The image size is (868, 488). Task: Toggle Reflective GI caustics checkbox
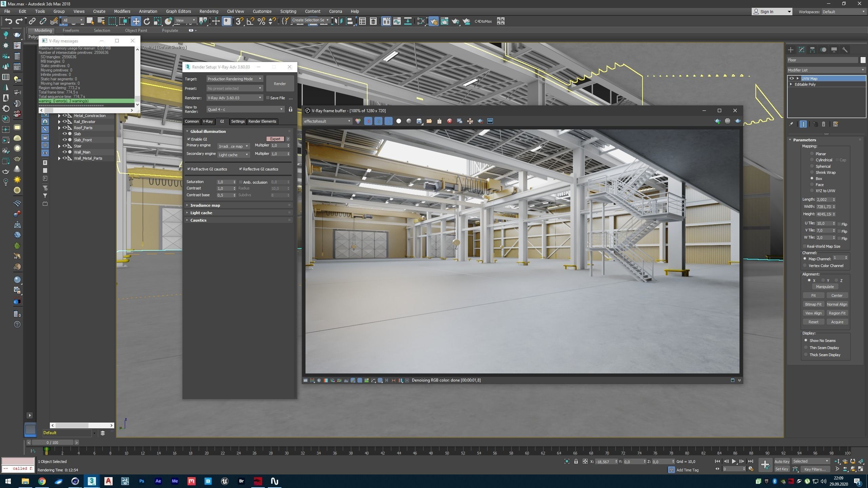click(241, 169)
